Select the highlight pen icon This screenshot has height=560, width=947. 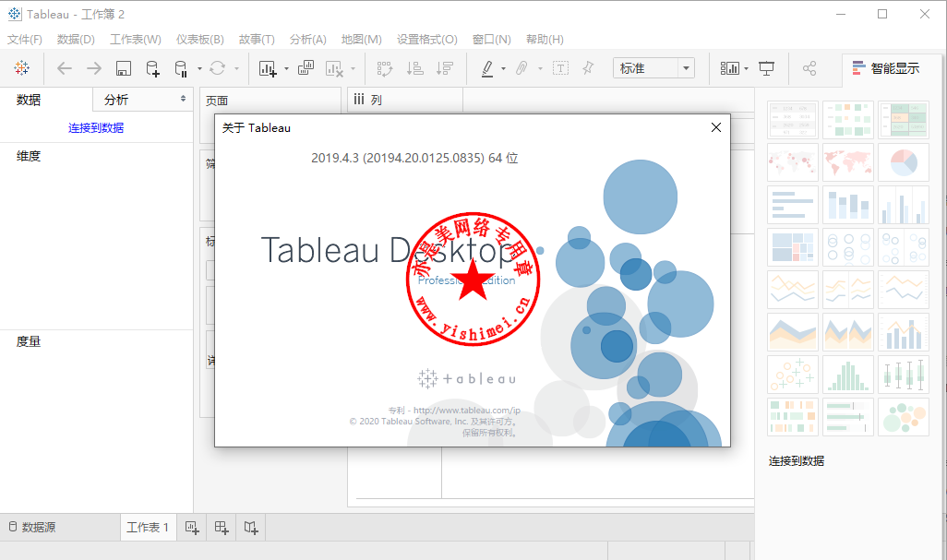tap(487, 69)
